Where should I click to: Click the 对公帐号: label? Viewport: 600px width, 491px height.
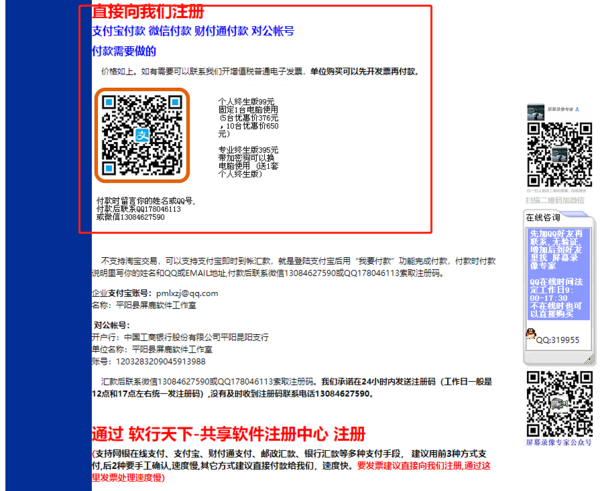(x=112, y=325)
